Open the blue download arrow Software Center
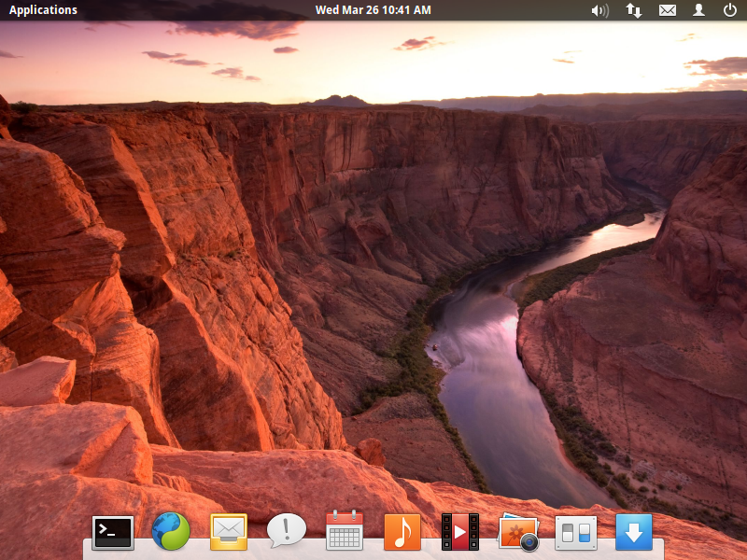The width and height of the screenshot is (747, 560). [634, 532]
